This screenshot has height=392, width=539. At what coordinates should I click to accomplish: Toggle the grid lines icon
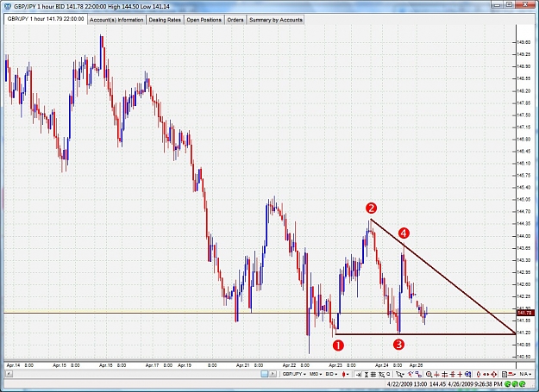click(x=373, y=374)
